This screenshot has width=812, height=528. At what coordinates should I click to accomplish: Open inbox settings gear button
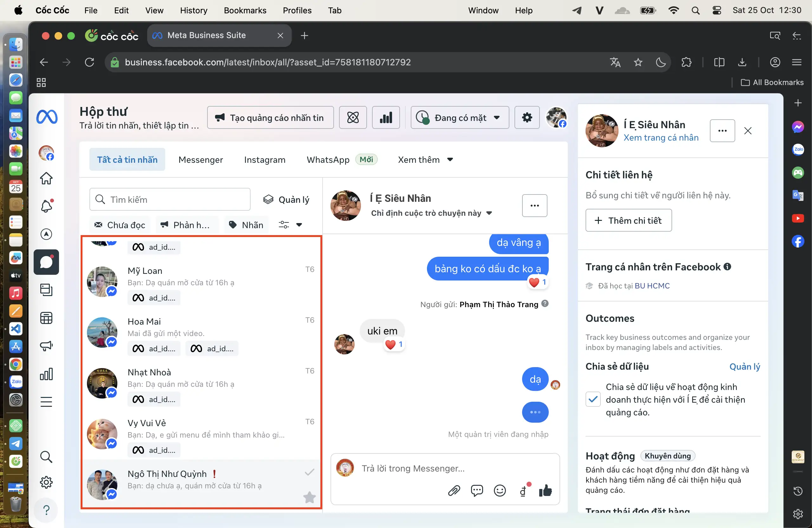click(x=527, y=118)
